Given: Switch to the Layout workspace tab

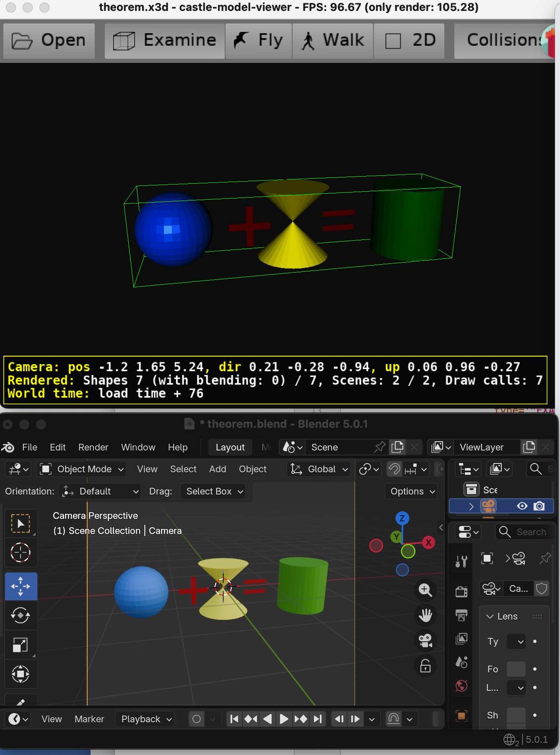Looking at the screenshot, I should tap(230, 447).
